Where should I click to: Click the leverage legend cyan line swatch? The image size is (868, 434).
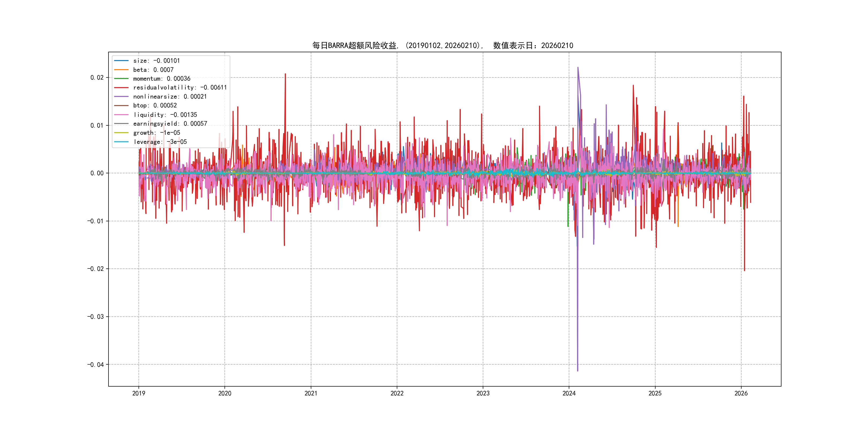point(121,142)
